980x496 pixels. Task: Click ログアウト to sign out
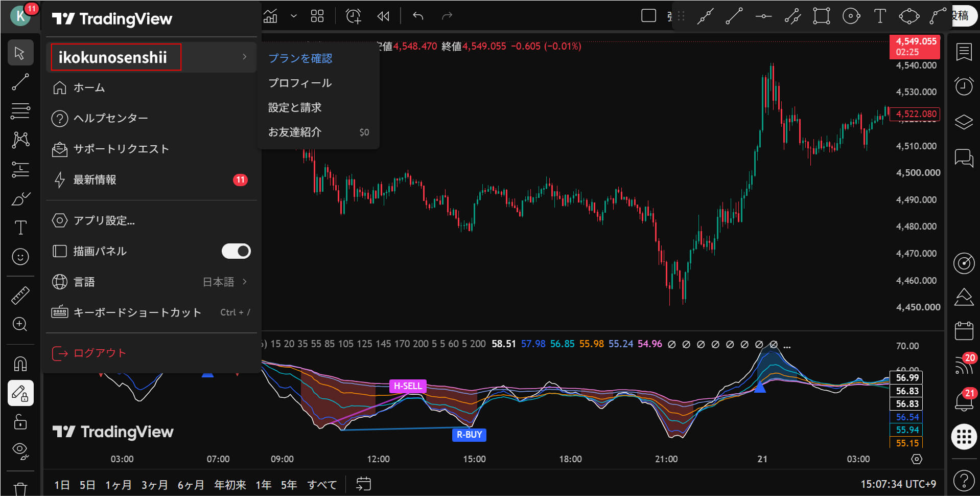pos(151,353)
